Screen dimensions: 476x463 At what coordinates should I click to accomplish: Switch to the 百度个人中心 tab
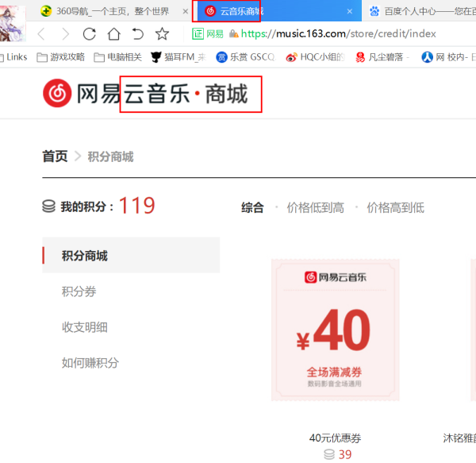pos(420,11)
